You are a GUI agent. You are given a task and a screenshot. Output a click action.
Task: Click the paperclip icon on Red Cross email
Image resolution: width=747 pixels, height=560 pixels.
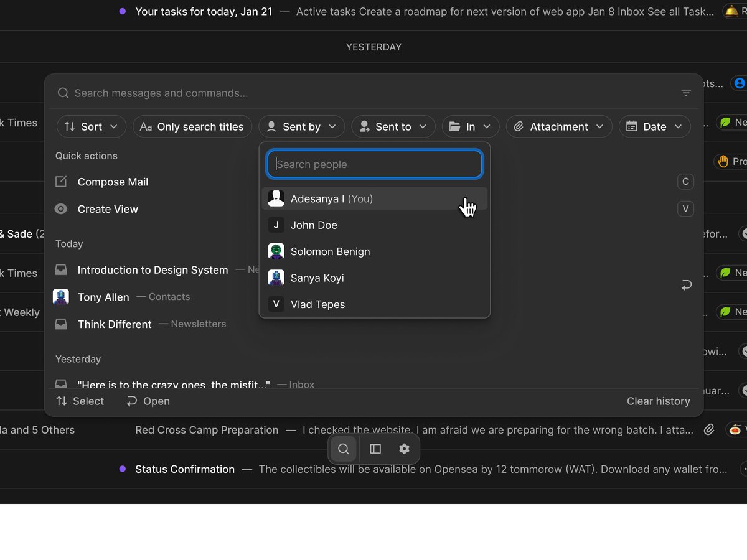pos(708,430)
